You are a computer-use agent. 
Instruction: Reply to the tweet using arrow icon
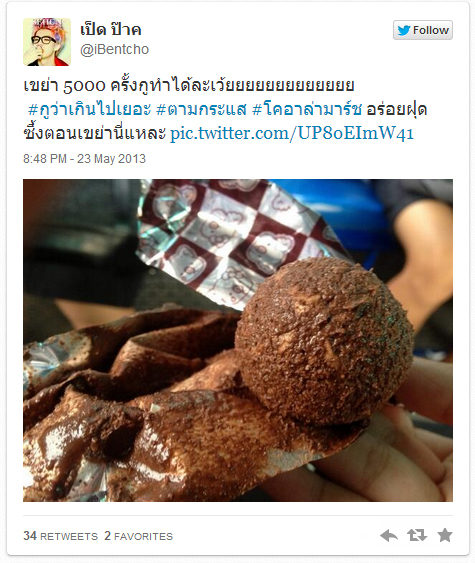(389, 535)
